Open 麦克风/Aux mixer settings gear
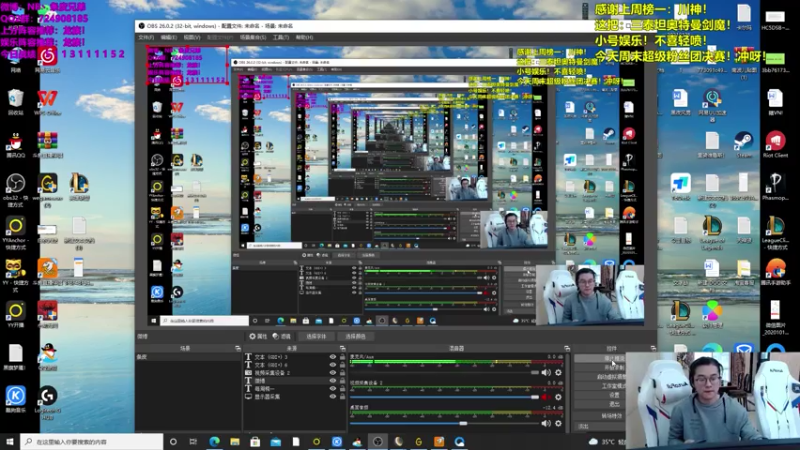Image resolution: width=800 pixels, height=450 pixels. (558, 372)
